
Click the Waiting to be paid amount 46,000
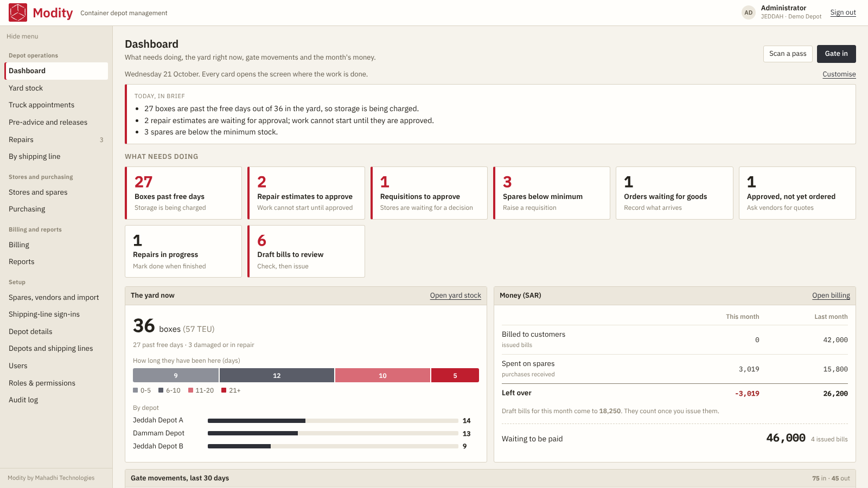click(x=786, y=438)
